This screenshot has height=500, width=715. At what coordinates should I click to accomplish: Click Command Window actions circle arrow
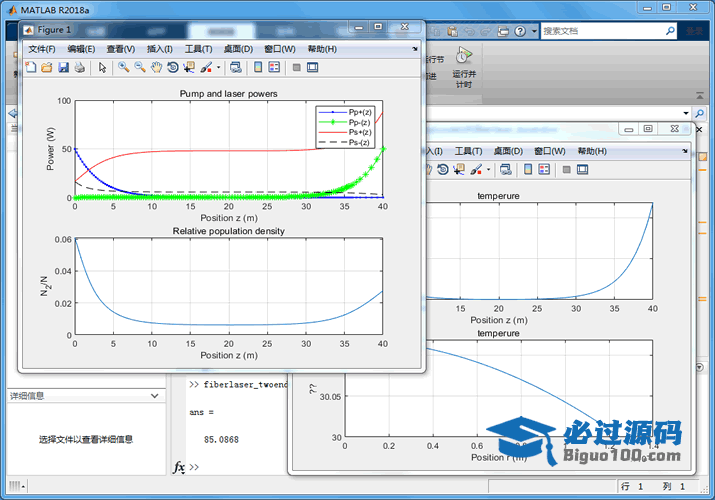click(699, 367)
